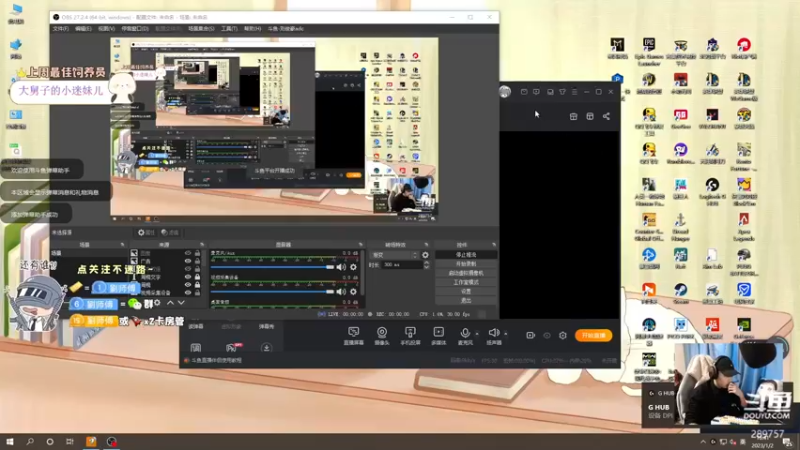Click the OBS icon in Windows taskbar

(111, 441)
